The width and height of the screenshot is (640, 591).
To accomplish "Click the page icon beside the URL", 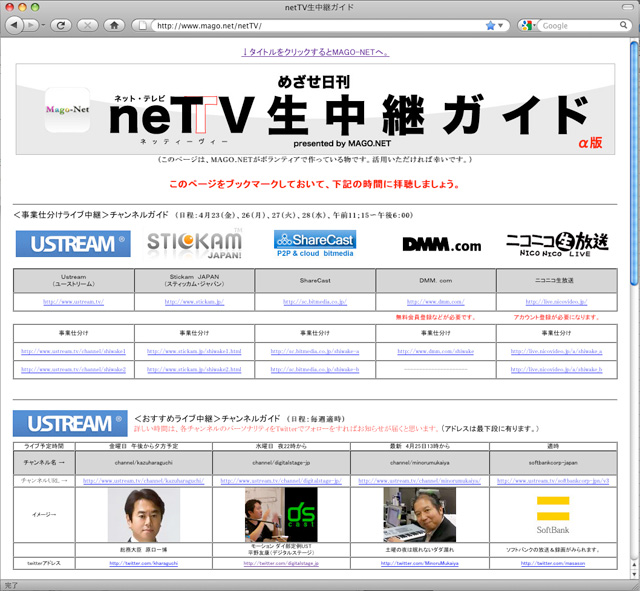I will pyautogui.click(x=143, y=26).
